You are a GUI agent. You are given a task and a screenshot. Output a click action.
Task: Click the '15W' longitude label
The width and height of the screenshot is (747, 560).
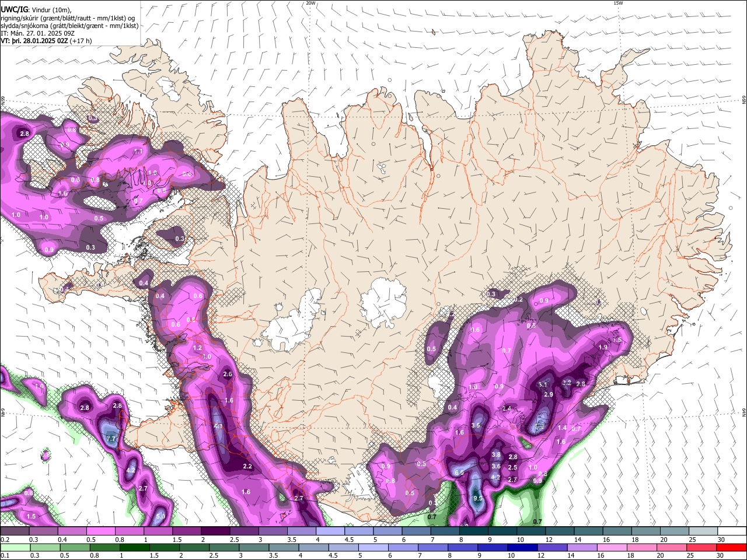pyautogui.click(x=618, y=3)
